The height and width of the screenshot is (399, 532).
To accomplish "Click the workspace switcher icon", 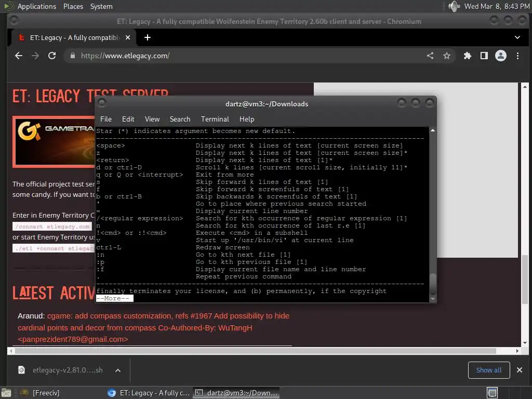I will point(493,393).
